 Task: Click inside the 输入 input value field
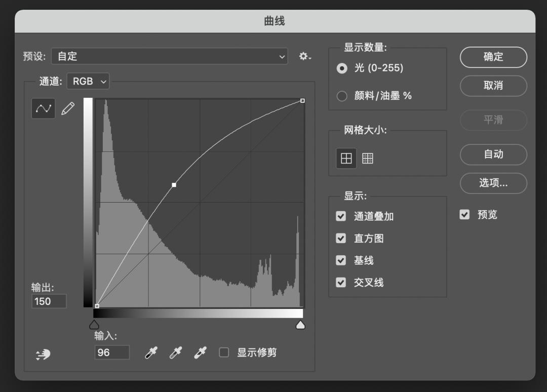point(112,352)
